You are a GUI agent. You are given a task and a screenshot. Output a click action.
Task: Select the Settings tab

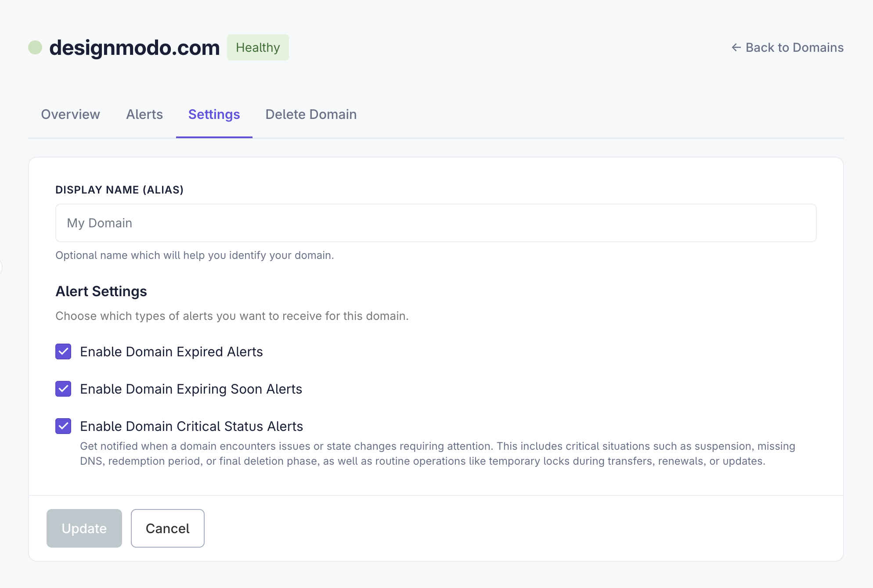(214, 115)
